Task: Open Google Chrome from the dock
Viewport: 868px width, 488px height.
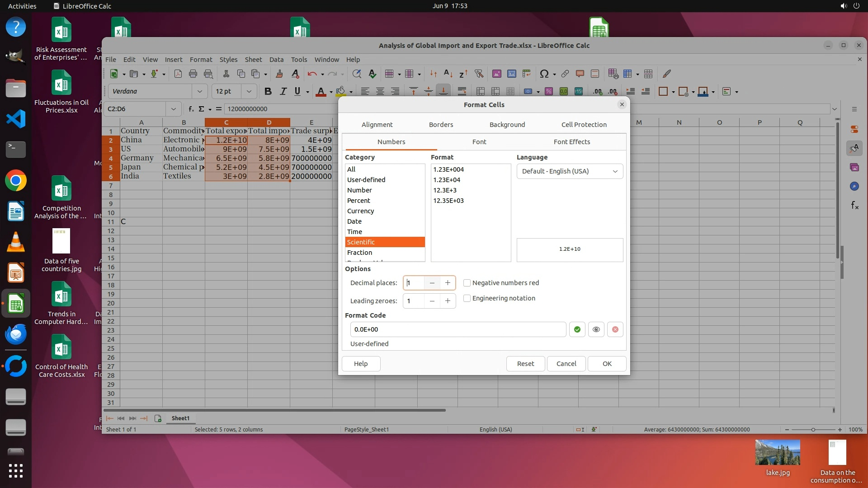Action: click(x=16, y=181)
